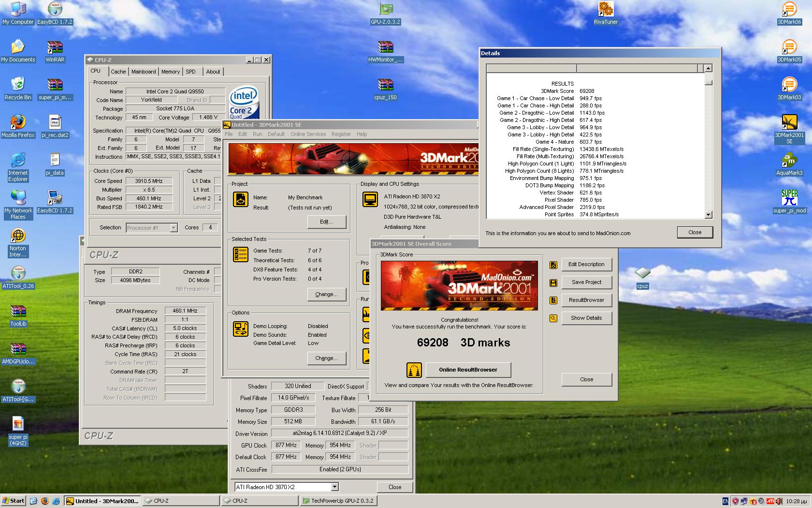This screenshot has width=812, height=508.
Task: Click the Save Project button
Action: click(586, 282)
